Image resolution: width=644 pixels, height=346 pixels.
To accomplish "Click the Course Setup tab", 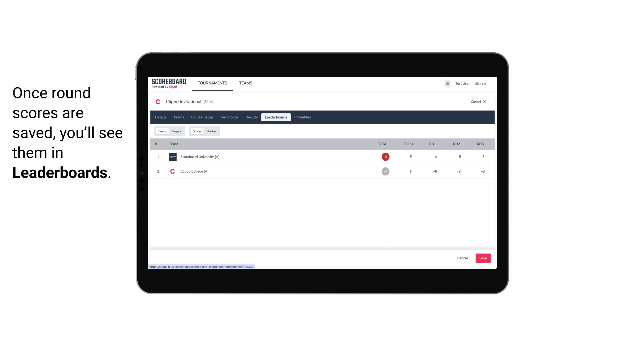I will point(202,117).
